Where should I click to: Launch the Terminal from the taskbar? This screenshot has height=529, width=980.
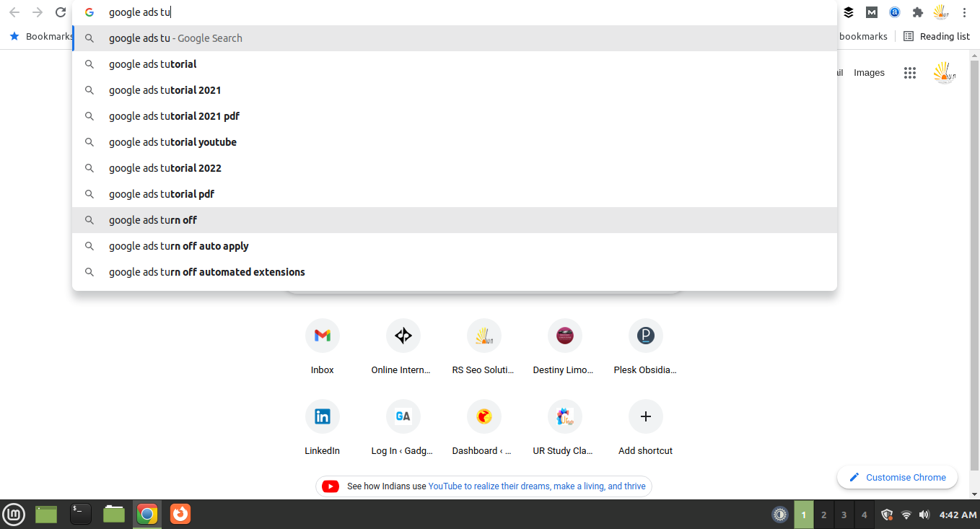tap(80, 514)
